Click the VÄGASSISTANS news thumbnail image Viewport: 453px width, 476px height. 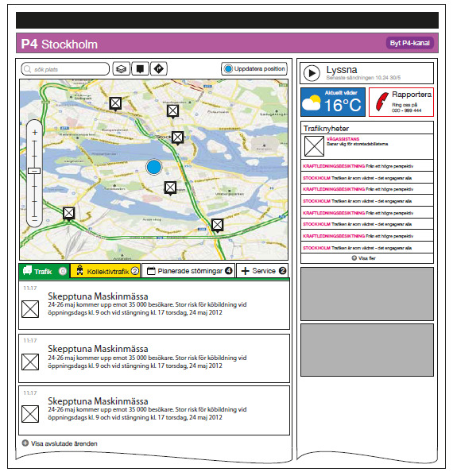[x=314, y=146]
